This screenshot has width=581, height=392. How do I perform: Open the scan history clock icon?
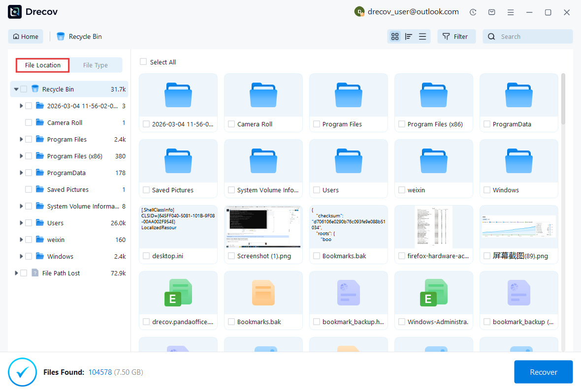pos(473,12)
